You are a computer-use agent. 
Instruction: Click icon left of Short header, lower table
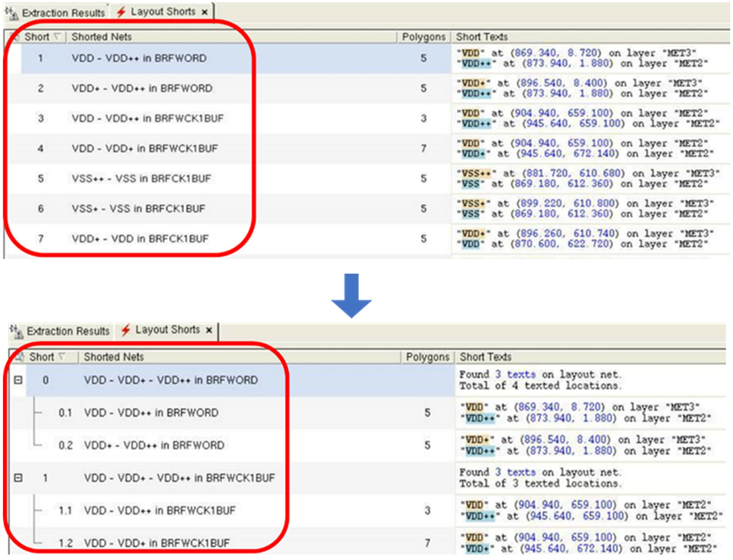(20, 357)
